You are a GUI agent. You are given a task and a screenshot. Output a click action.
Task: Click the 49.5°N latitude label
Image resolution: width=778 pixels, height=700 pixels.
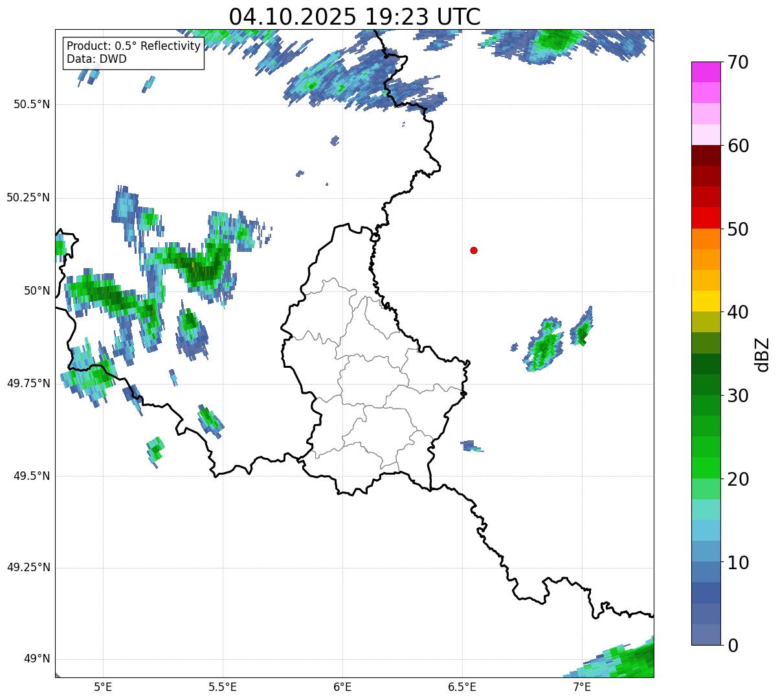32,476
